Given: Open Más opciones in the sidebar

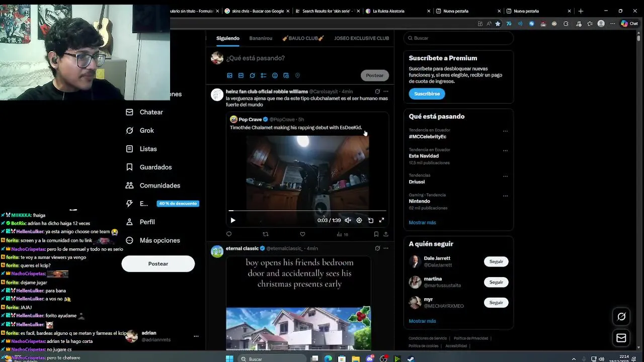Looking at the screenshot, I should pos(153,240).
